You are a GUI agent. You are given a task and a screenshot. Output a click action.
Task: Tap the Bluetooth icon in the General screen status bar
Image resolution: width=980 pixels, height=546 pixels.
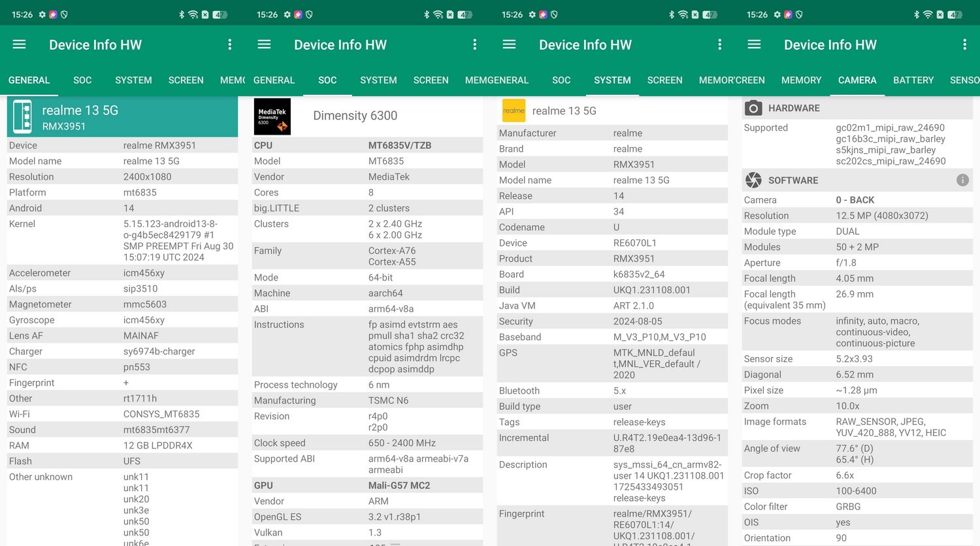[182, 14]
